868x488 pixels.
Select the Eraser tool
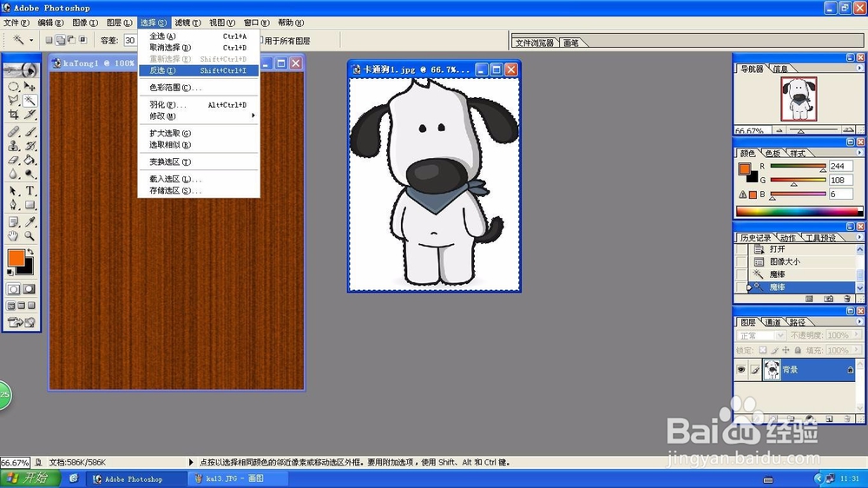tap(13, 160)
